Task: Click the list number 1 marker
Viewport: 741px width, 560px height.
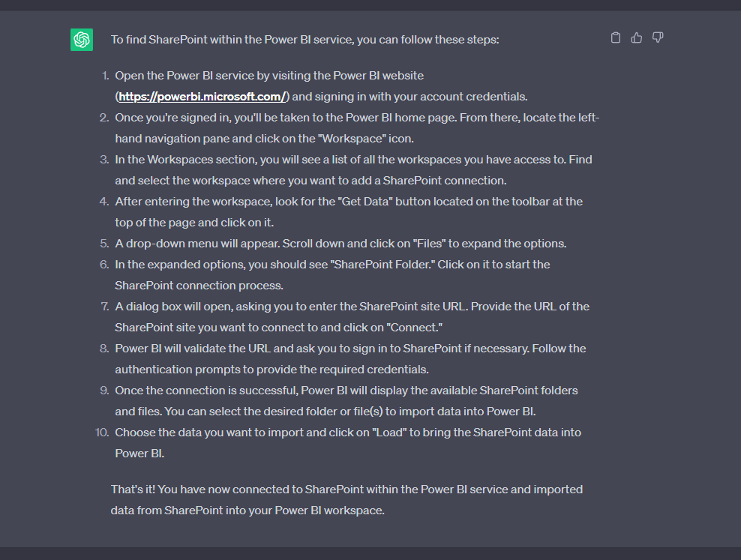Action: click(106, 76)
